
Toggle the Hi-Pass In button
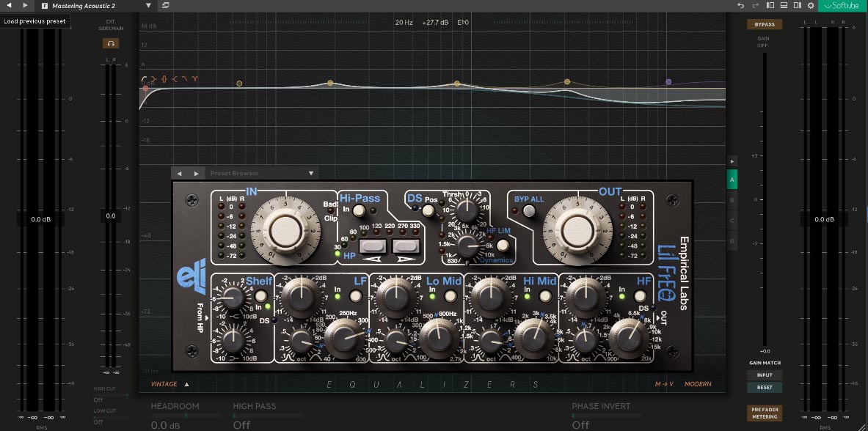359,210
